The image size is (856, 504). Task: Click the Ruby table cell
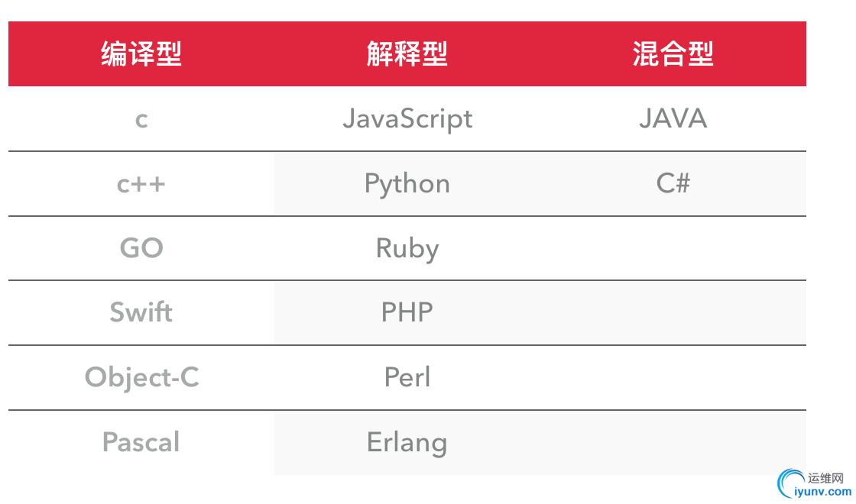407,249
